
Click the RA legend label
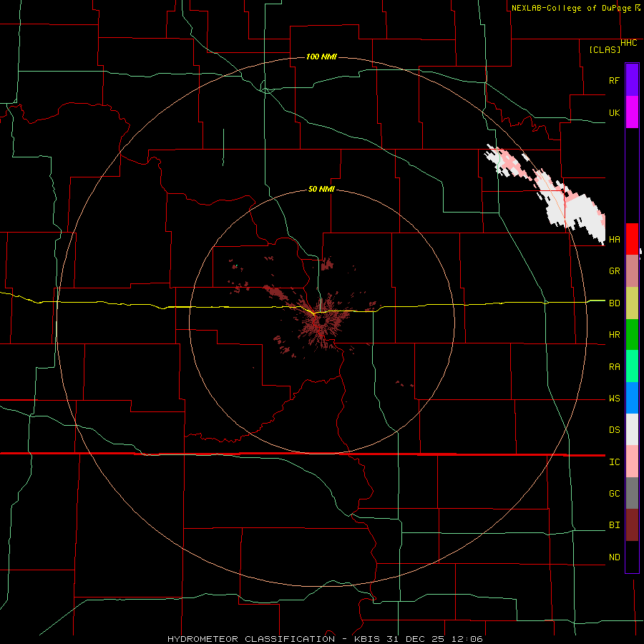tap(614, 366)
